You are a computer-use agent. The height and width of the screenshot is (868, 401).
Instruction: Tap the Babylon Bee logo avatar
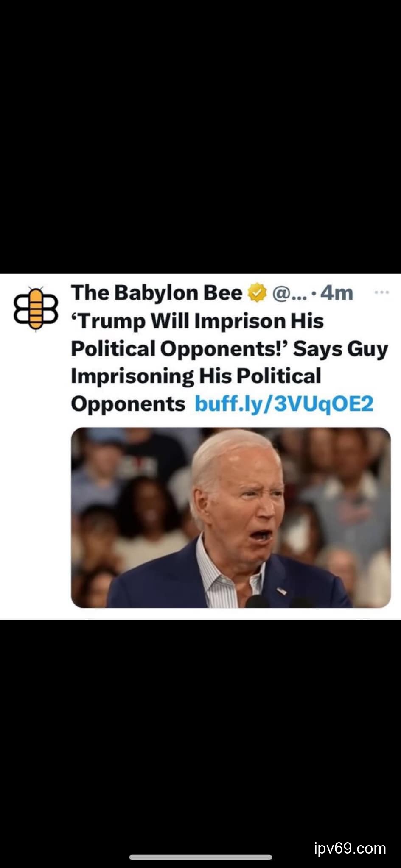coord(36,309)
